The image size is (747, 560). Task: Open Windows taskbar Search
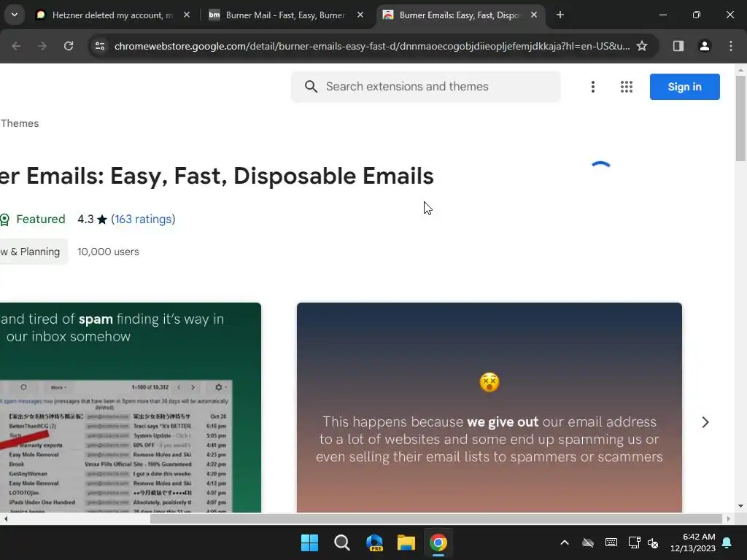342,542
